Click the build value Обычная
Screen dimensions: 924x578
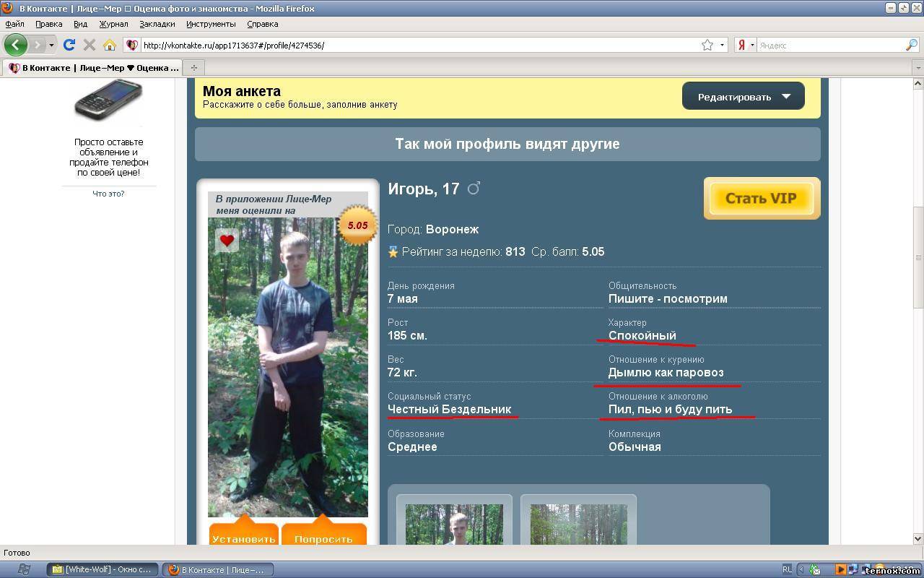click(x=635, y=447)
